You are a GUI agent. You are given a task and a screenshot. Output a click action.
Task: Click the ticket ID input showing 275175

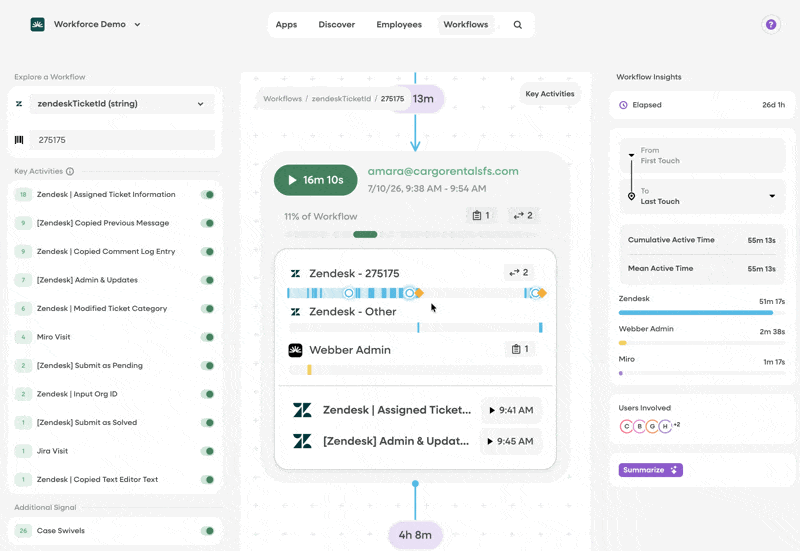122,140
